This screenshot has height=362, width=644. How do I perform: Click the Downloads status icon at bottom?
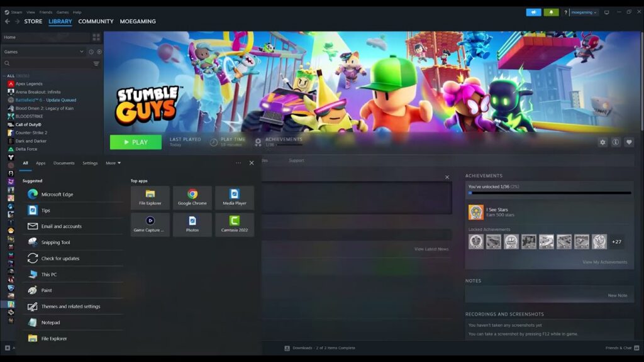pos(287,348)
